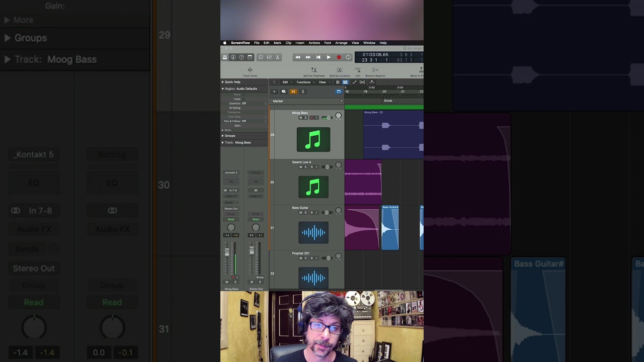Go to beginning of project
The height and width of the screenshot is (362, 644).
(x=318, y=57)
